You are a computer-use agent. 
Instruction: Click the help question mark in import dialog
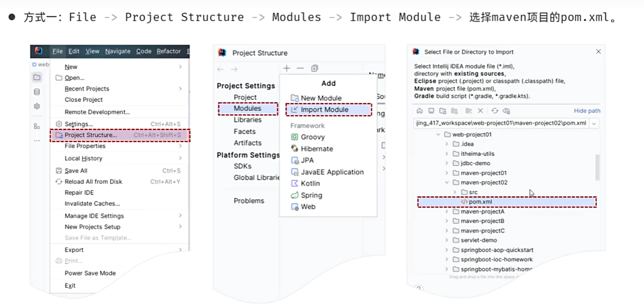(418, 289)
